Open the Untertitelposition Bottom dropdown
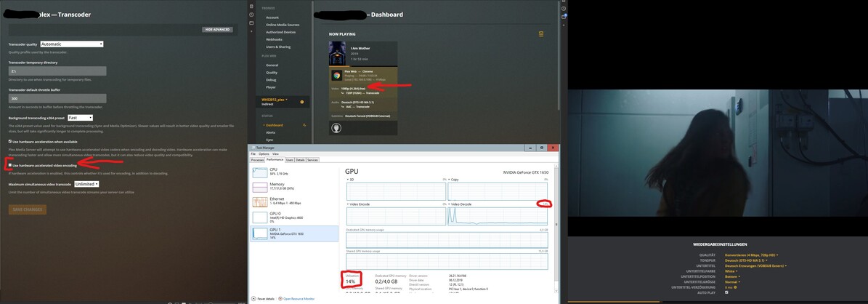This screenshot has width=868, height=304. [731, 276]
